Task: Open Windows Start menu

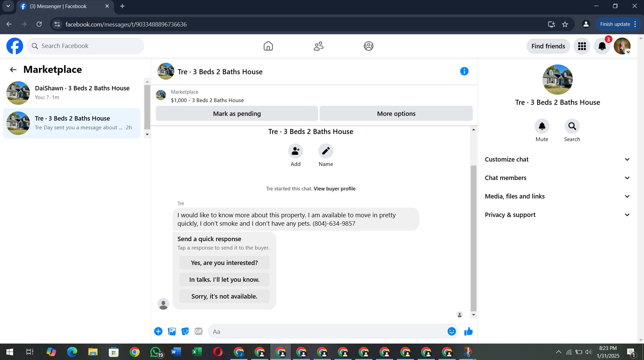Action: (10, 352)
